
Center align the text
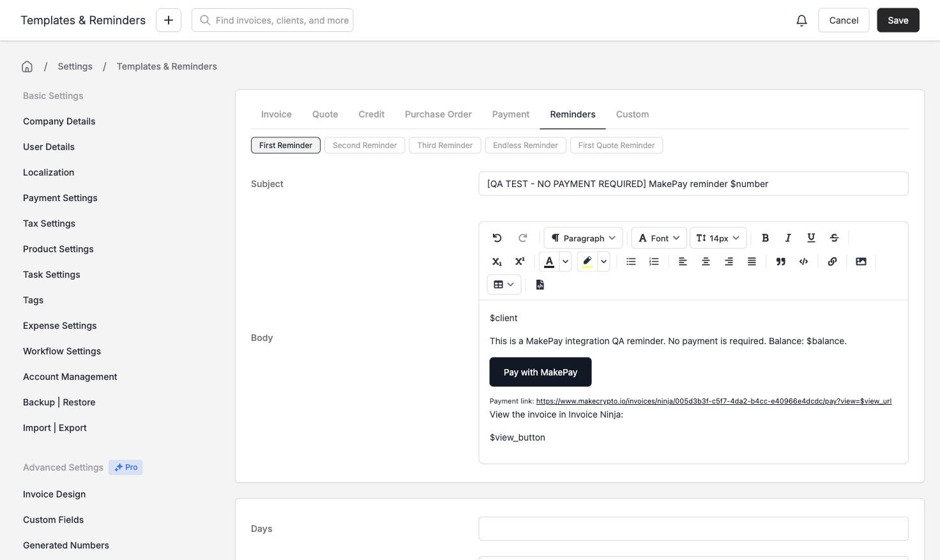[706, 262]
